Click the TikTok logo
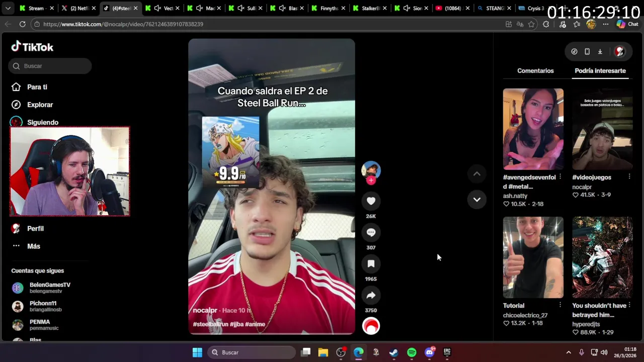This screenshot has height=362, width=644. point(32,47)
